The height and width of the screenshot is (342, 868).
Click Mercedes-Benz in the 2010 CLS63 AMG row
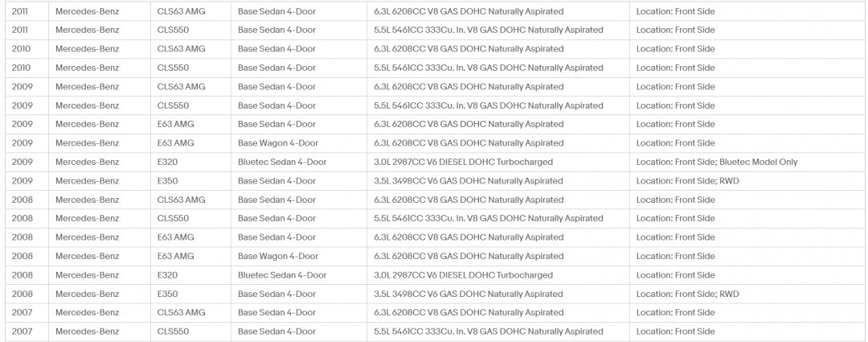[x=87, y=49]
